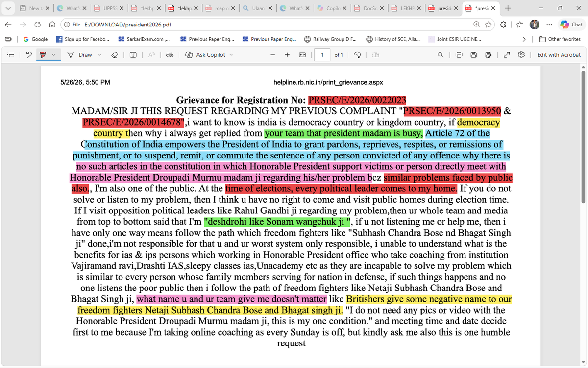Screen dimensions: 588x368
Task: Expand the Ask Copilot dropdown arrow
Action: pos(231,55)
